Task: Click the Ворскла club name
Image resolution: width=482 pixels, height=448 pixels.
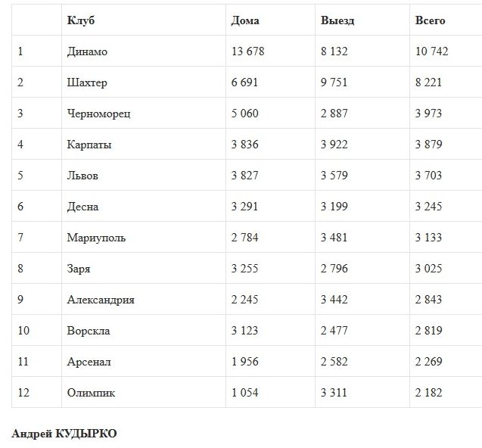Action: click(x=89, y=331)
